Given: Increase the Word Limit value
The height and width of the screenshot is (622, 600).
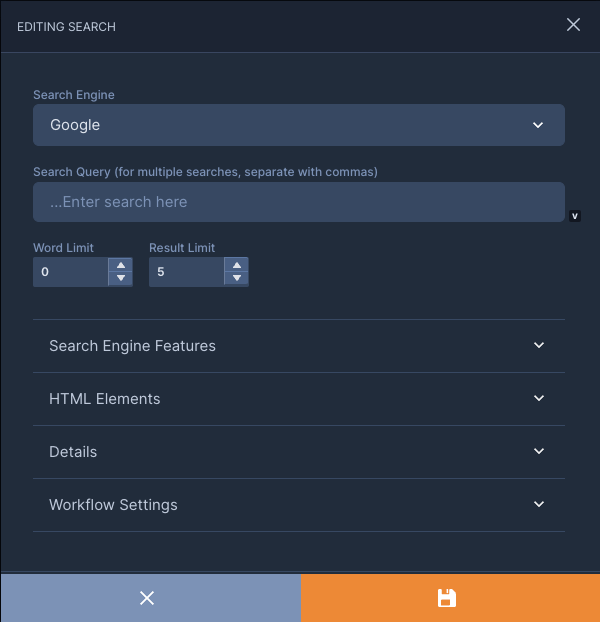Looking at the screenshot, I should coord(121,265).
